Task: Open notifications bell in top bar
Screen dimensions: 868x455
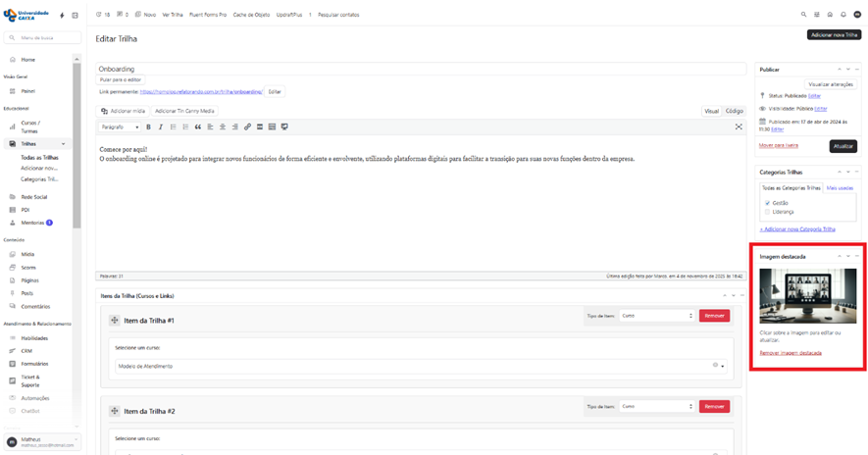Action: point(842,15)
